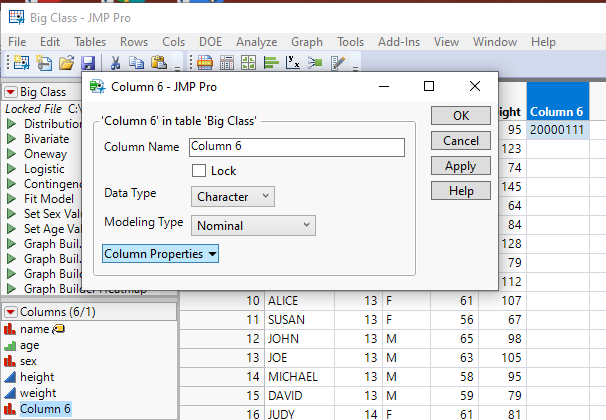
Task: Click the Help button in the dialog
Action: 461,190
